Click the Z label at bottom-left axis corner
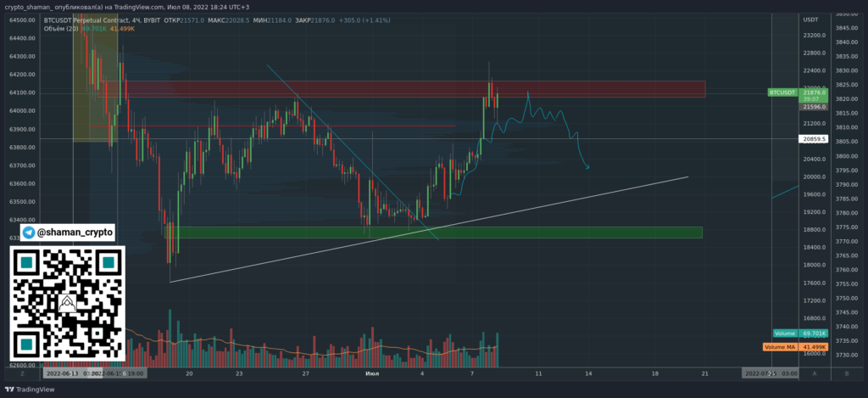The image size is (868, 398). 23,374
